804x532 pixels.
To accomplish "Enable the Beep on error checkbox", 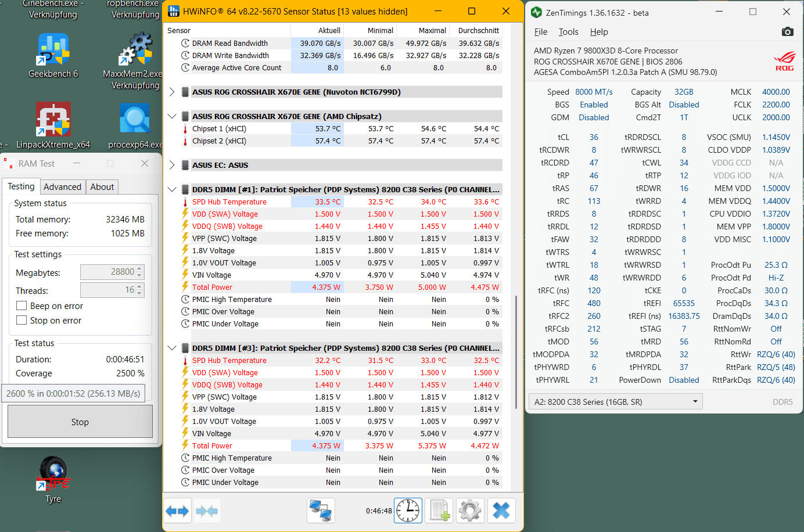I will 21,305.
